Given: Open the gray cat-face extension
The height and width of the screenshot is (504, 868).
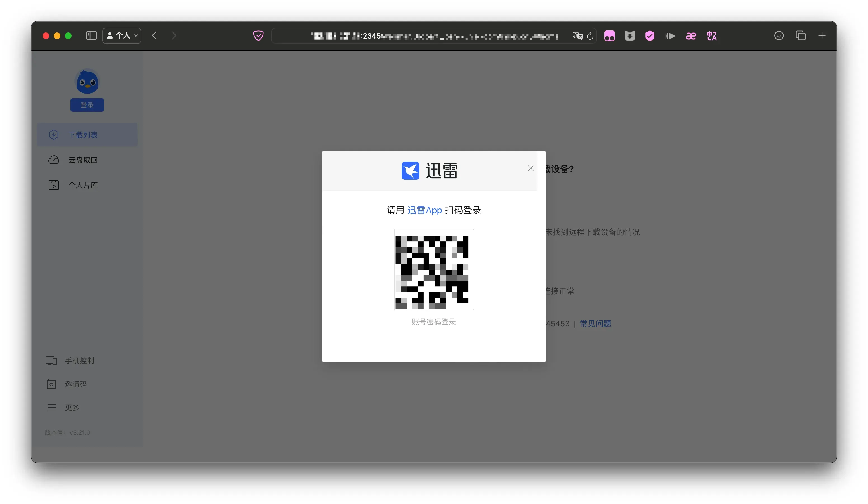Looking at the screenshot, I should (630, 36).
